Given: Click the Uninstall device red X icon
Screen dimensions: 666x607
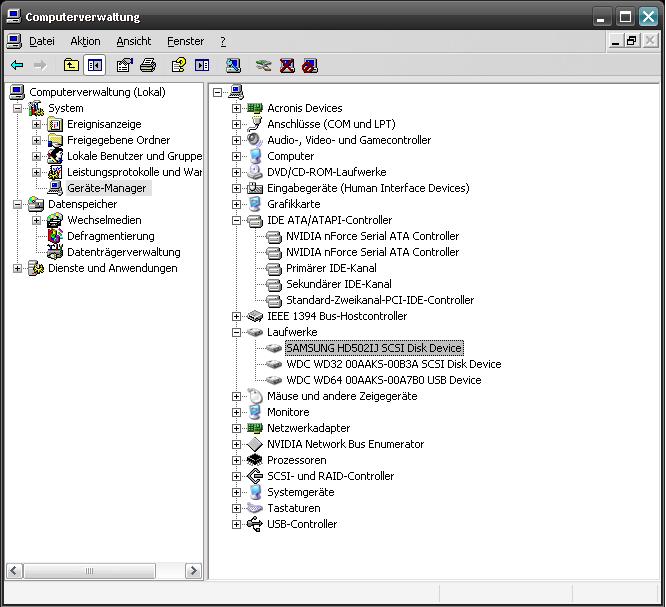Looking at the screenshot, I should point(287,65).
